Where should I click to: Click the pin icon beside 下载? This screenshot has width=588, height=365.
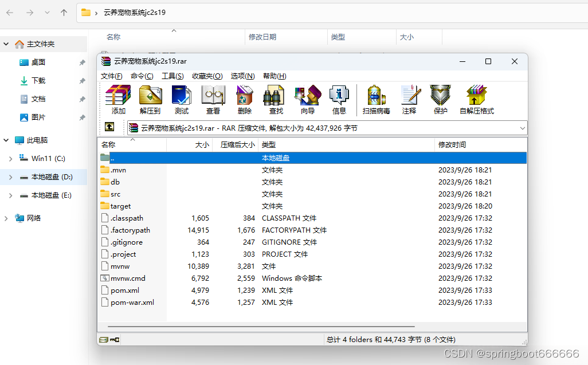(x=82, y=81)
